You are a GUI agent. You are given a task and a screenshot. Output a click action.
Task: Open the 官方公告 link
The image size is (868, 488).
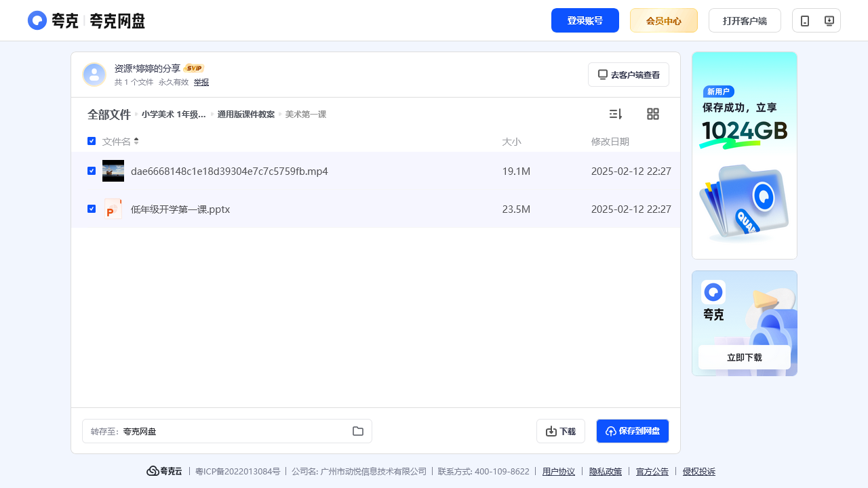[x=652, y=472]
